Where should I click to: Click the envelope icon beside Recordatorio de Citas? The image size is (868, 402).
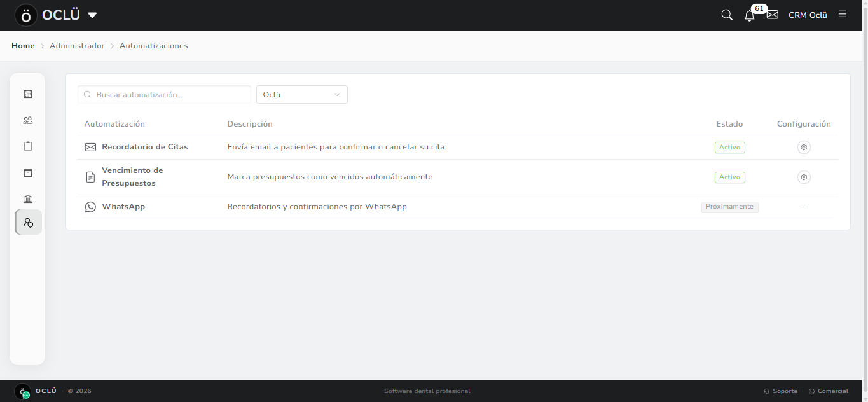pos(90,147)
